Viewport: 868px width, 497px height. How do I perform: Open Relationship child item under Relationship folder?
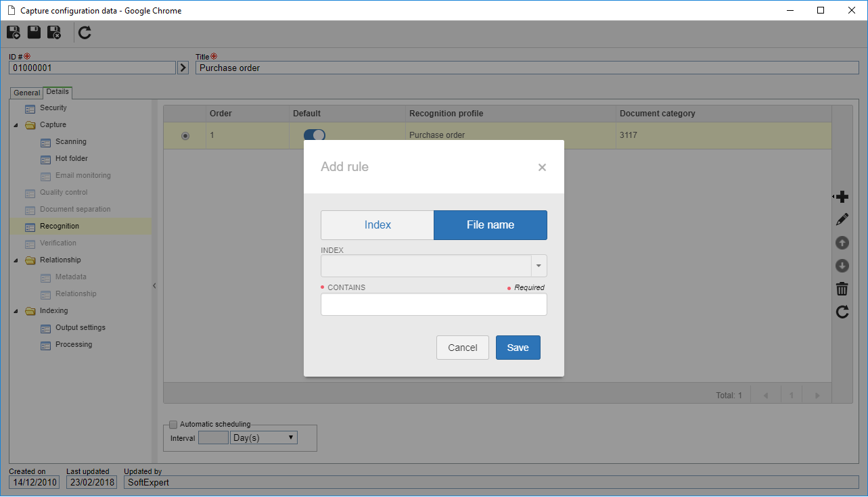(x=76, y=293)
